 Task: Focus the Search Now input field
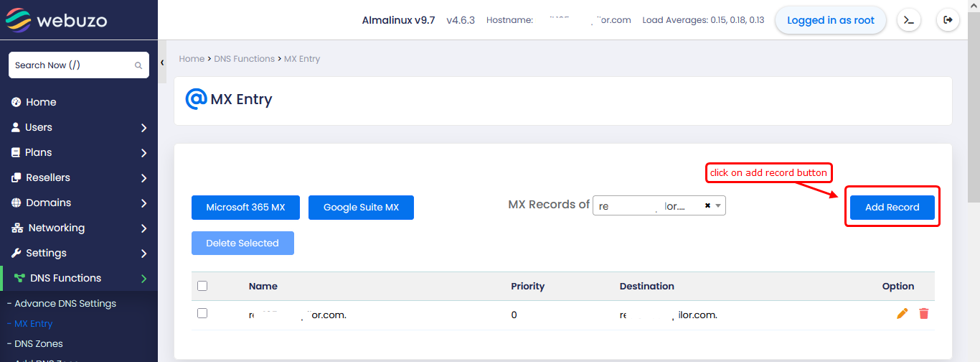click(70, 65)
